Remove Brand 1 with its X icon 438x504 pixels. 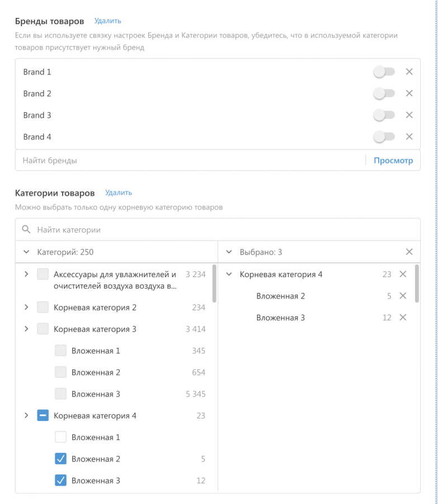[409, 72]
